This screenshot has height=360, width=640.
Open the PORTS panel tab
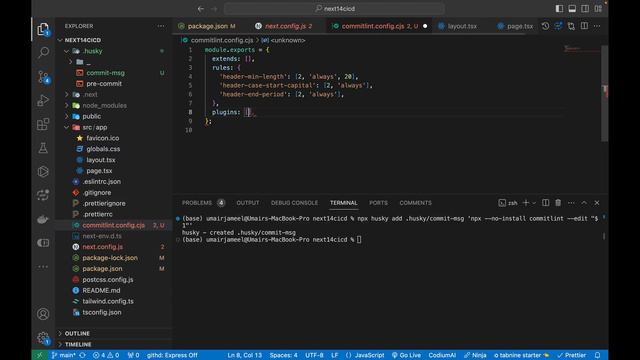(378, 203)
